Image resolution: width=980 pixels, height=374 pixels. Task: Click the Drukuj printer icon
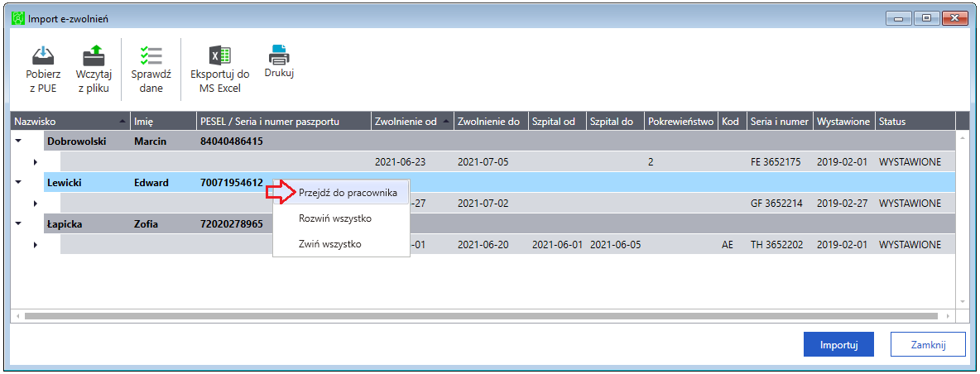tap(279, 55)
